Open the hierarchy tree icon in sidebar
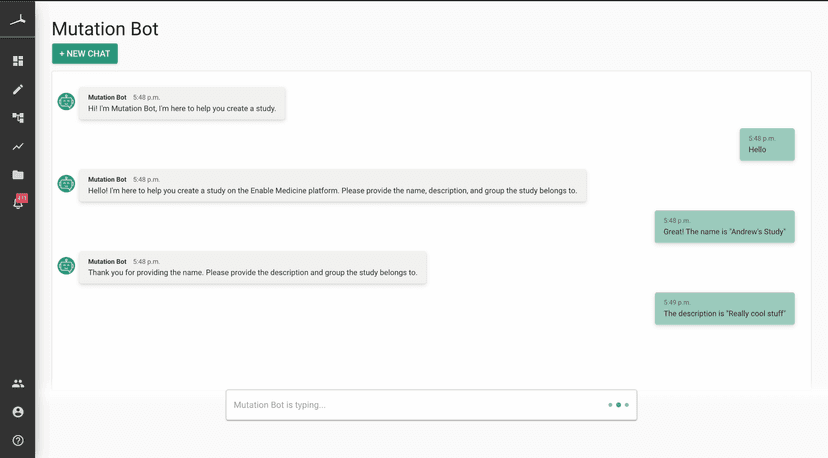The height and width of the screenshot is (458, 828). (18, 118)
